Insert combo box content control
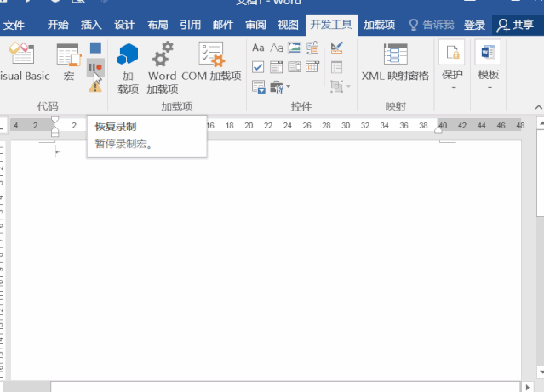 pos(276,67)
